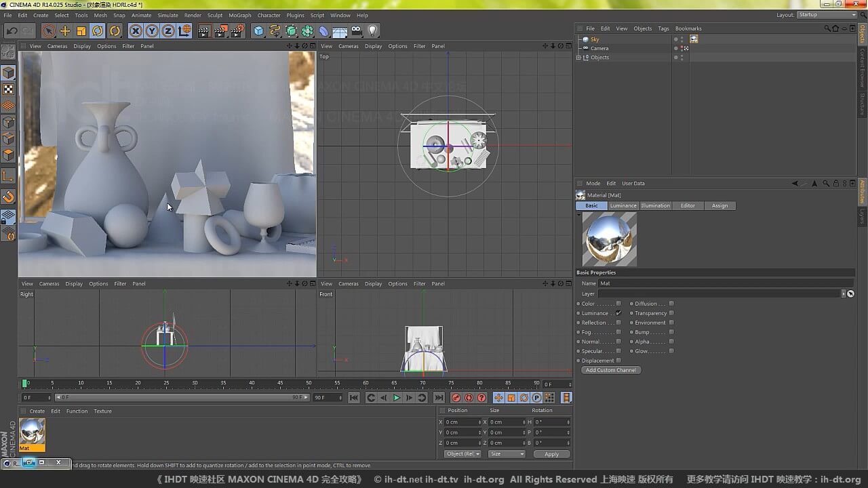The width and height of the screenshot is (868, 488).
Task: Add a light object with bulb icon
Action: click(x=372, y=30)
